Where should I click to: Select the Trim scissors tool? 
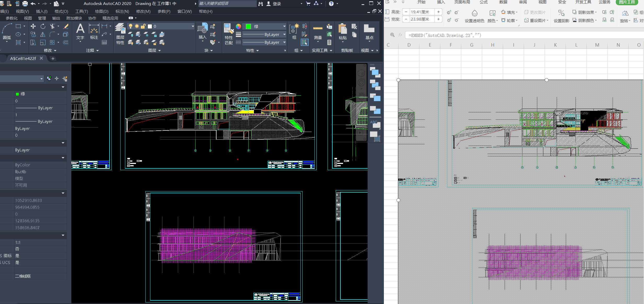click(x=52, y=26)
